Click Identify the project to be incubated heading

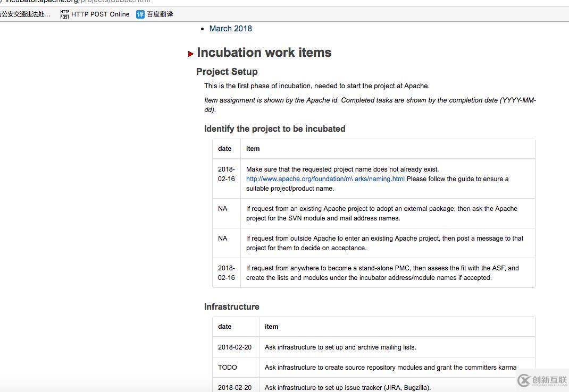[274, 129]
